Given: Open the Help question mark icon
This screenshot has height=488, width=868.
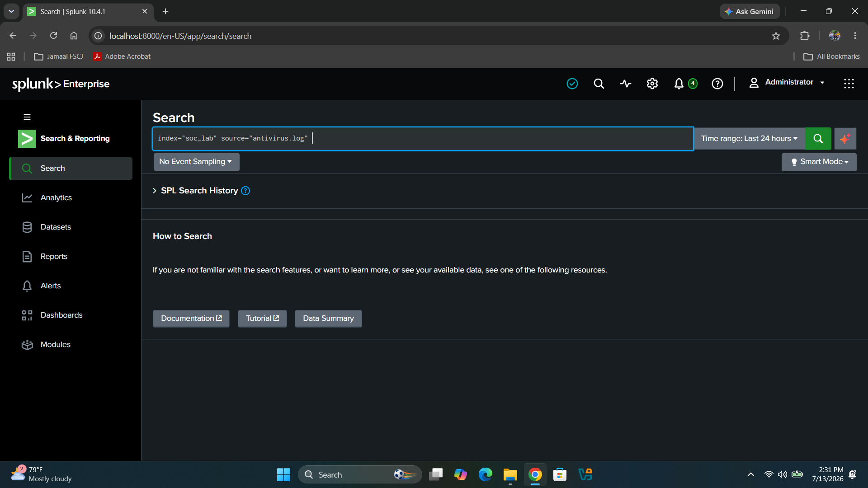Looking at the screenshot, I should [717, 84].
